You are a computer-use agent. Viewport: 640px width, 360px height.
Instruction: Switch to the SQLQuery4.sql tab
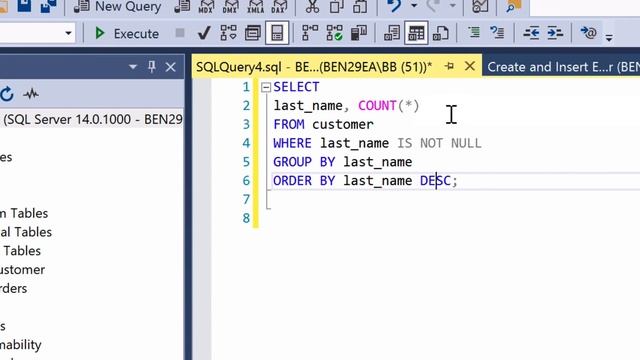pos(314,67)
